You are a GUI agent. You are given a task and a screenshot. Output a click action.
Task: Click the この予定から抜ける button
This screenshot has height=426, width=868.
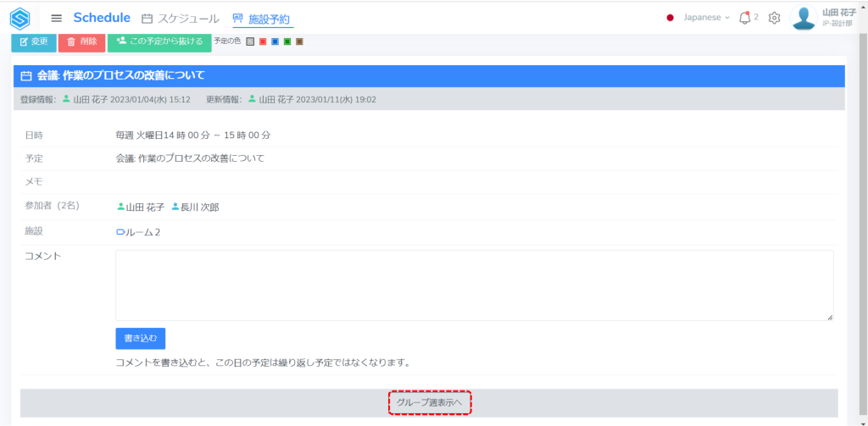click(159, 41)
